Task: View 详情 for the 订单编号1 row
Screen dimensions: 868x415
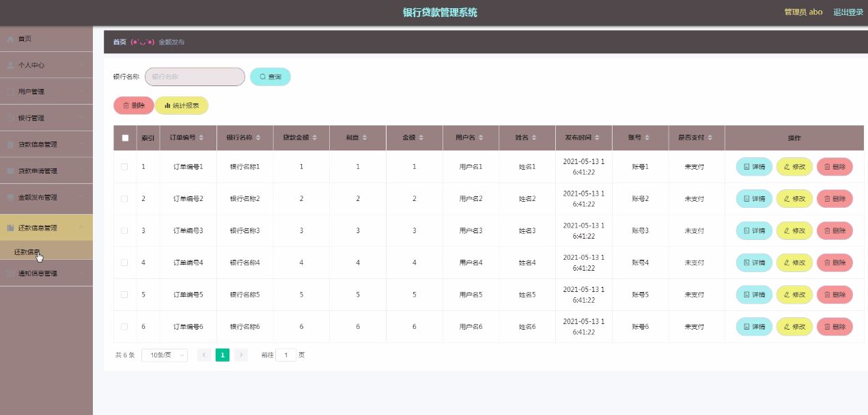Action: tap(754, 167)
